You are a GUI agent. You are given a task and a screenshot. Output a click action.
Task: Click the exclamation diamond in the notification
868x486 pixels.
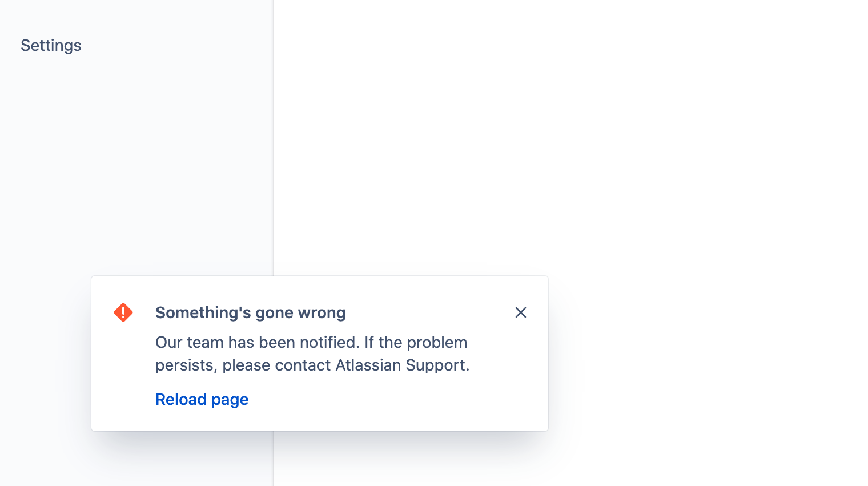(x=123, y=312)
